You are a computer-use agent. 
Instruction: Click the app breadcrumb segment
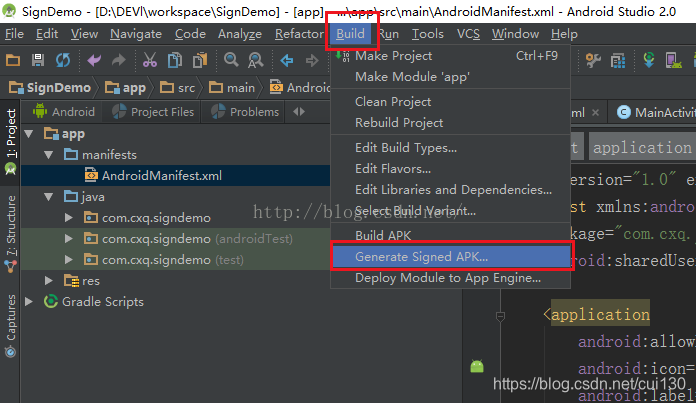(x=126, y=88)
